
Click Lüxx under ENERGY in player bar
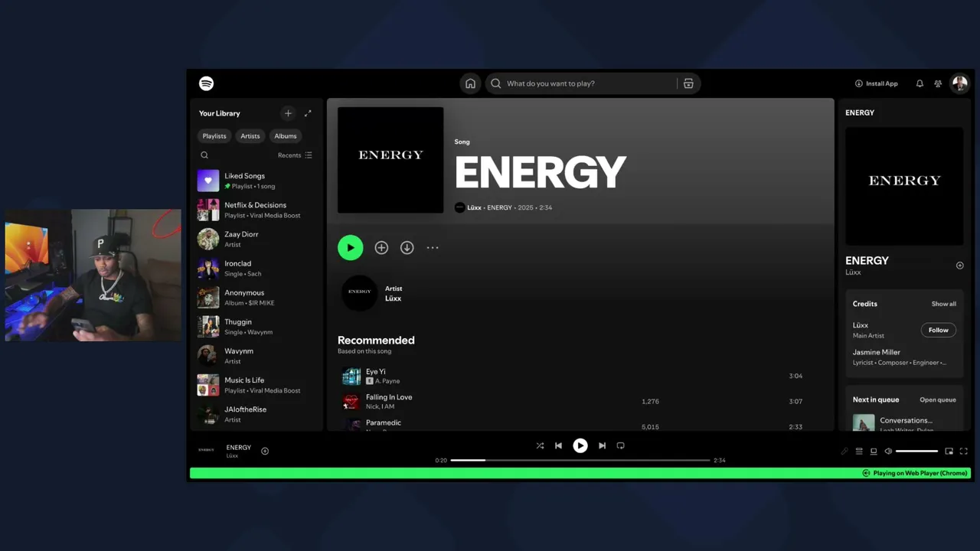(x=232, y=456)
